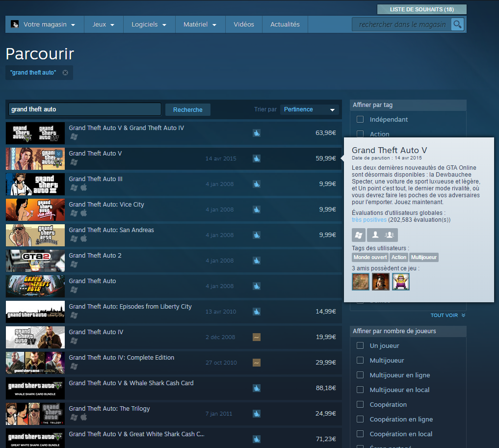
Task: Click single-player icon in the GTA V tooltip
Action: click(x=375, y=235)
